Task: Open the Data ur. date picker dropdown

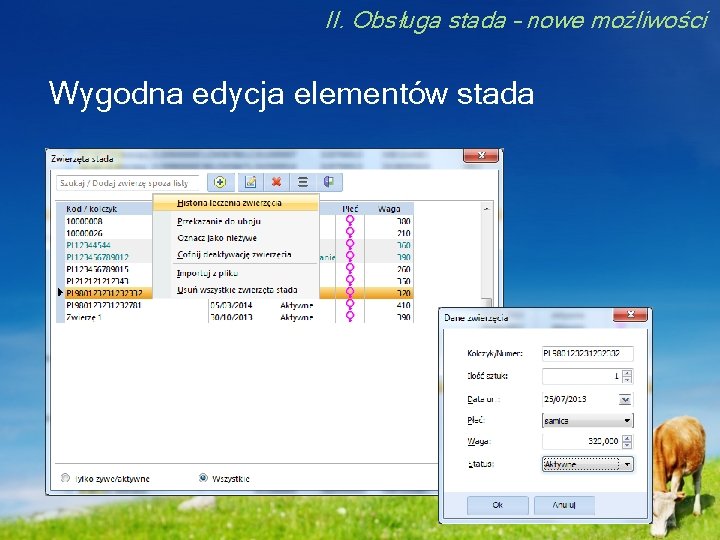Action: coord(625,399)
